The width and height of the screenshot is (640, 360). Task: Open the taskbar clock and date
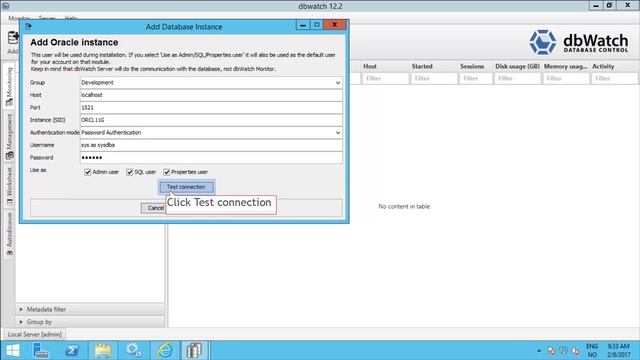(618, 351)
